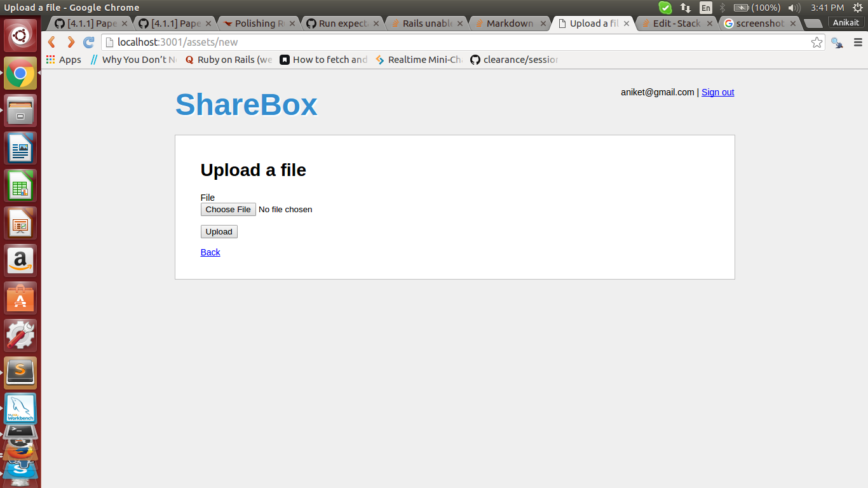
Task: Launch Sublime Text from the dock
Action: 20,372
